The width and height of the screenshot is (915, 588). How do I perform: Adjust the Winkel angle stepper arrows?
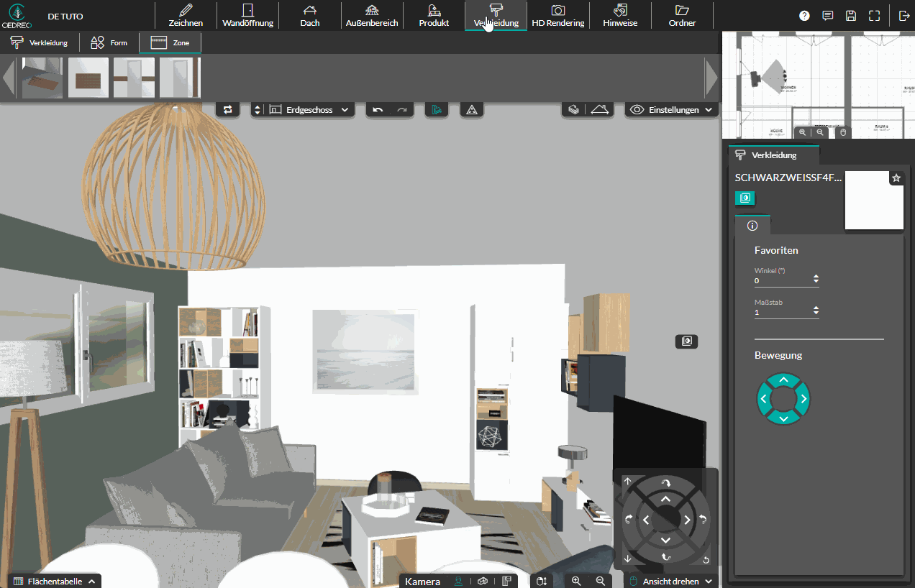tap(816, 280)
